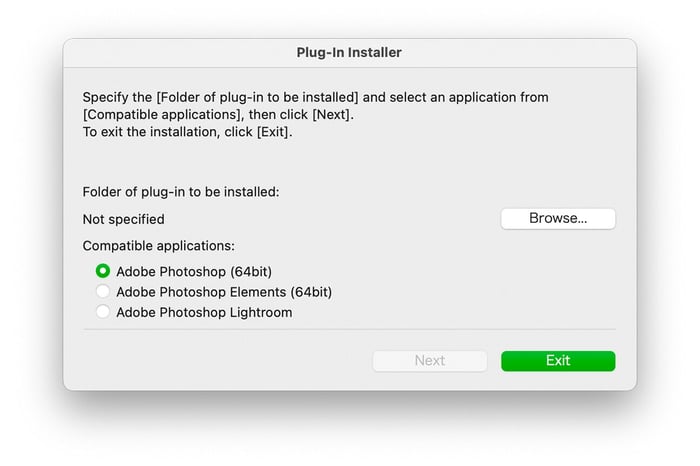This screenshot has height=466, width=700.
Task: Click the "Not specified" folder path text
Action: (x=124, y=219)
